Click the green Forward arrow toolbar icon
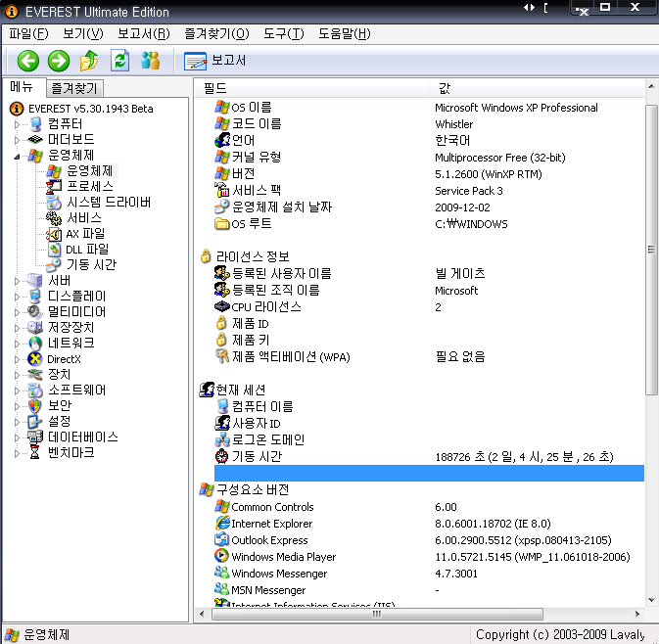The height and width of the screenshot is (644, 659). [x=59, y=61]
